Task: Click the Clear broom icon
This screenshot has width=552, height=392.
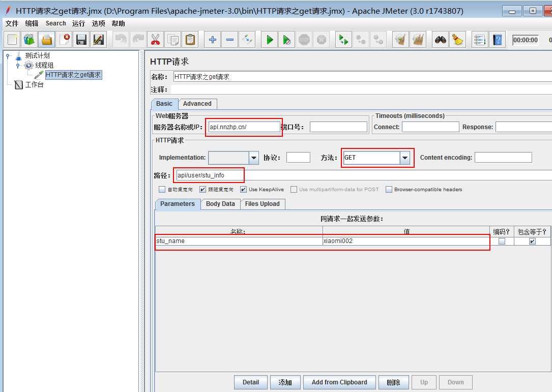Action: tap(458, 40)
